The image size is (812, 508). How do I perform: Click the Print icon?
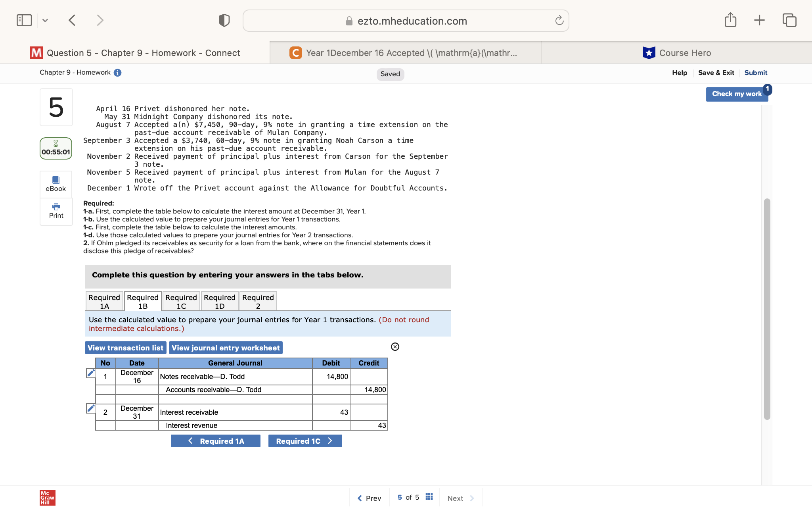click(x=56, y=212)
